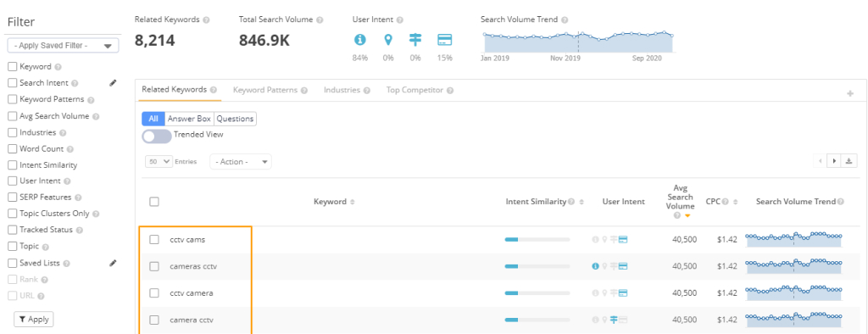Sort by CPC column arrows

tap(735, 202)
